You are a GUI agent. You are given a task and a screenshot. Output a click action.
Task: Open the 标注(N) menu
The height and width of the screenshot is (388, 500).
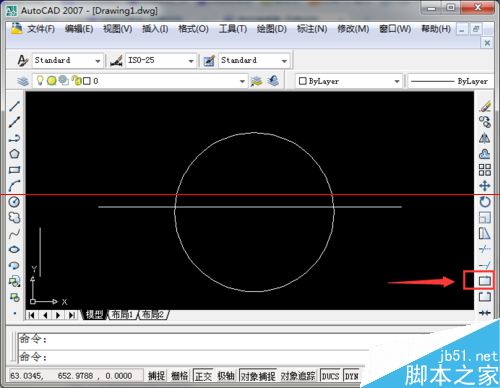pyautogui.click(x=312, y=29)
